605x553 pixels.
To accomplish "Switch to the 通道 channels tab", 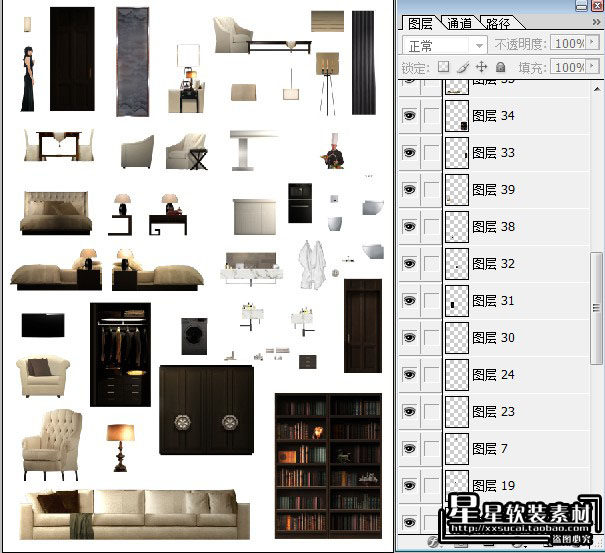I will 460,24.
